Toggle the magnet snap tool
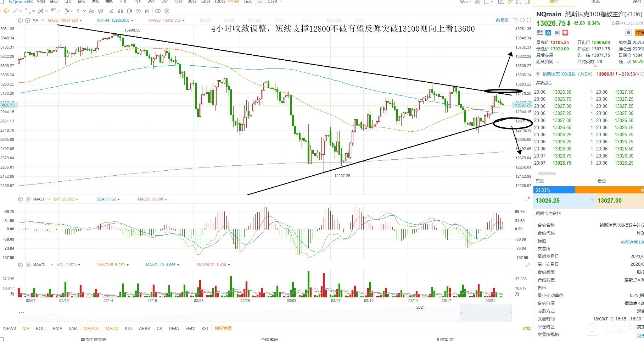The width and height of the screenshot is (644, 341). tap(121, 11)
